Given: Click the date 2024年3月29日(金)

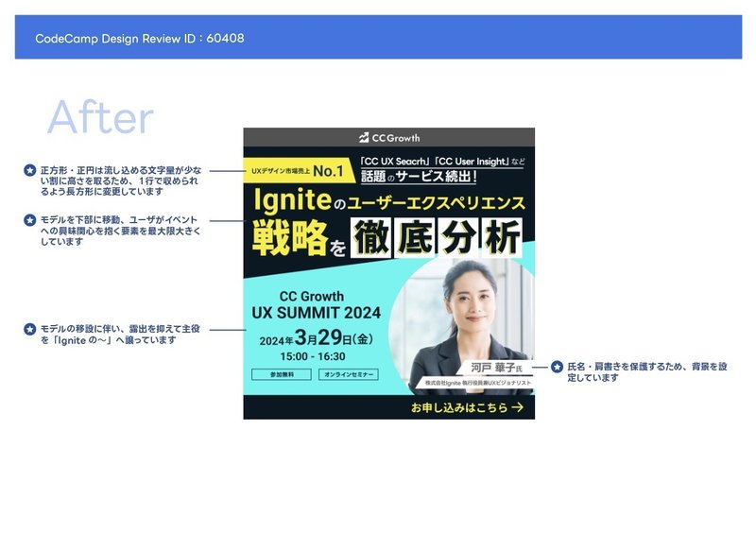Looking at the screenshot, I should [317, 337].
